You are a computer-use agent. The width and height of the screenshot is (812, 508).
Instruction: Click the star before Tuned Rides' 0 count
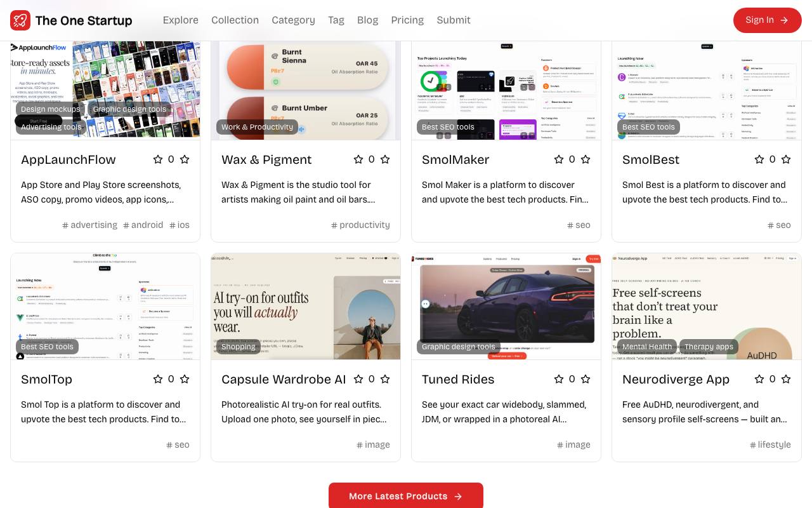(559, 379)
